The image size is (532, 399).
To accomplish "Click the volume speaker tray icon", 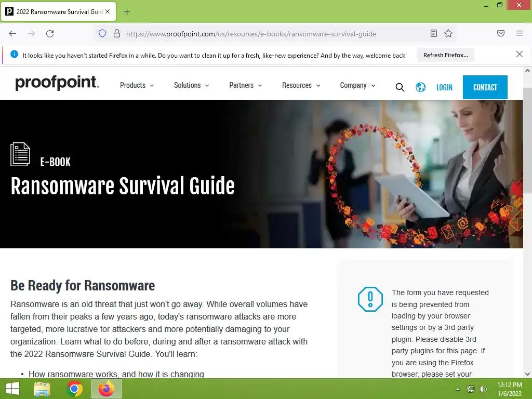I will (x=483, y=389).
